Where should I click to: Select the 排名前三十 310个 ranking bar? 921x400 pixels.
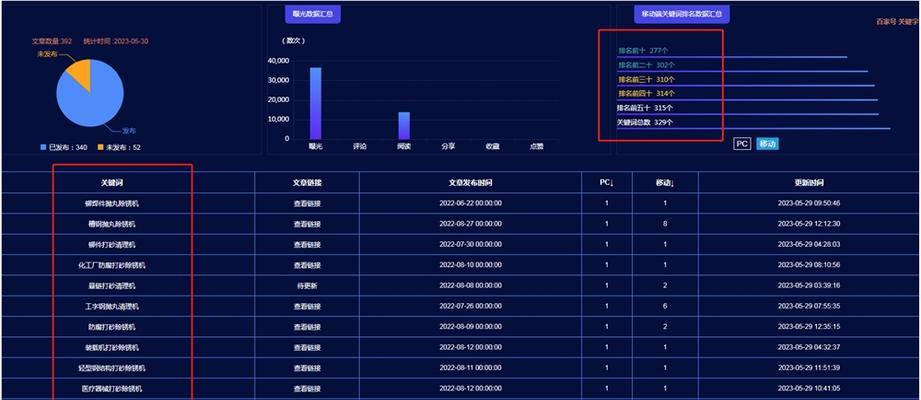pyautogui.click(x=745, y=86)
